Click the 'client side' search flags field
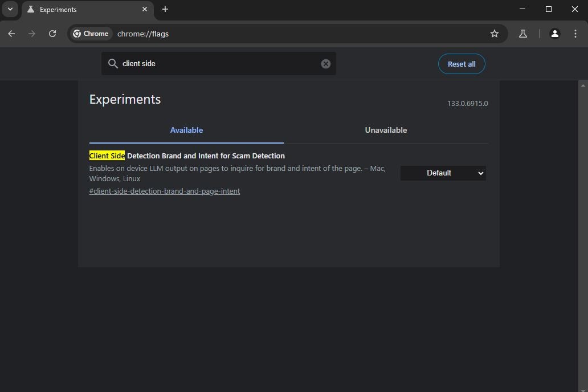The height and width of the screenshot is (392, 588). coord(217,64)
